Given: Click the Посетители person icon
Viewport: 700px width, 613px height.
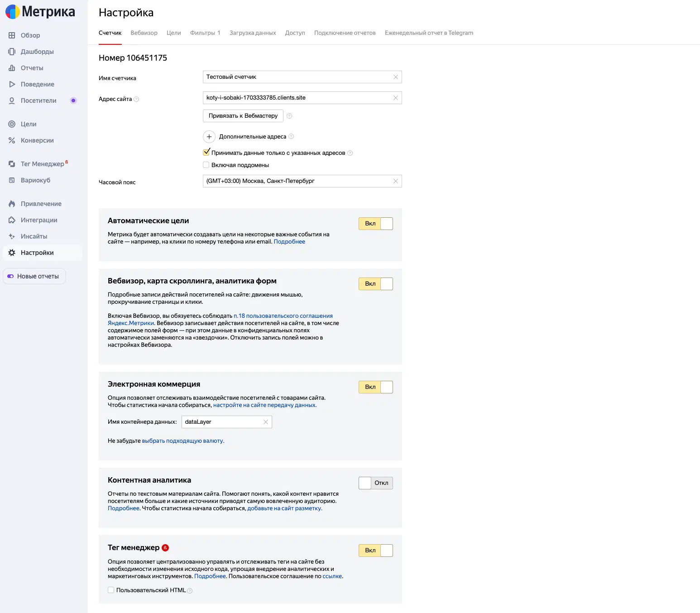Looking at the screenshot, I should (12, 101).
